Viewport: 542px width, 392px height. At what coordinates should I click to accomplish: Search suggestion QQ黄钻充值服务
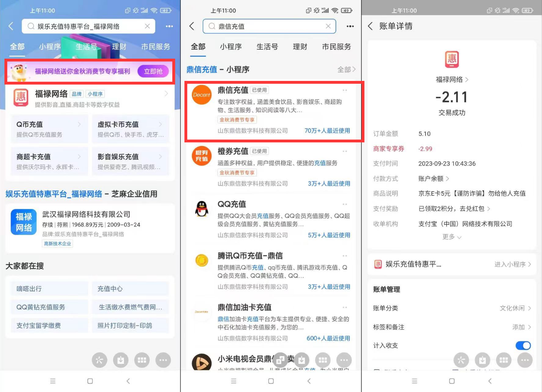pyautogui.click(x=50, y=307)
